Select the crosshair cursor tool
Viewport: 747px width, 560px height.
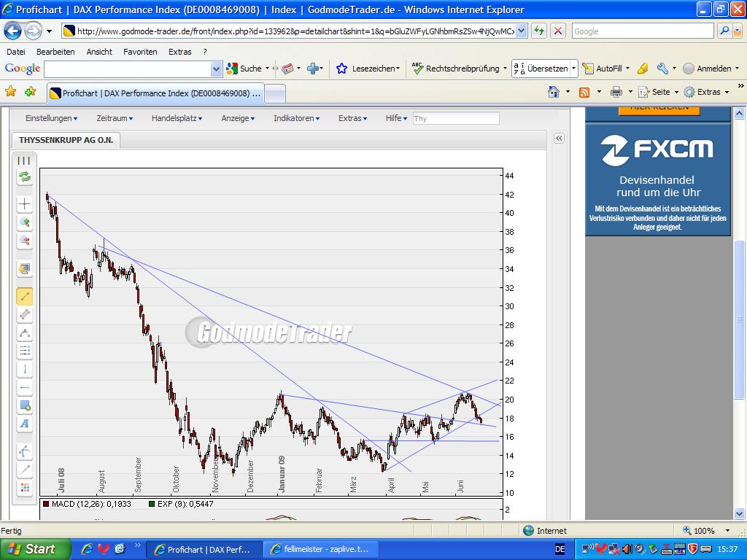pos(25,205)
